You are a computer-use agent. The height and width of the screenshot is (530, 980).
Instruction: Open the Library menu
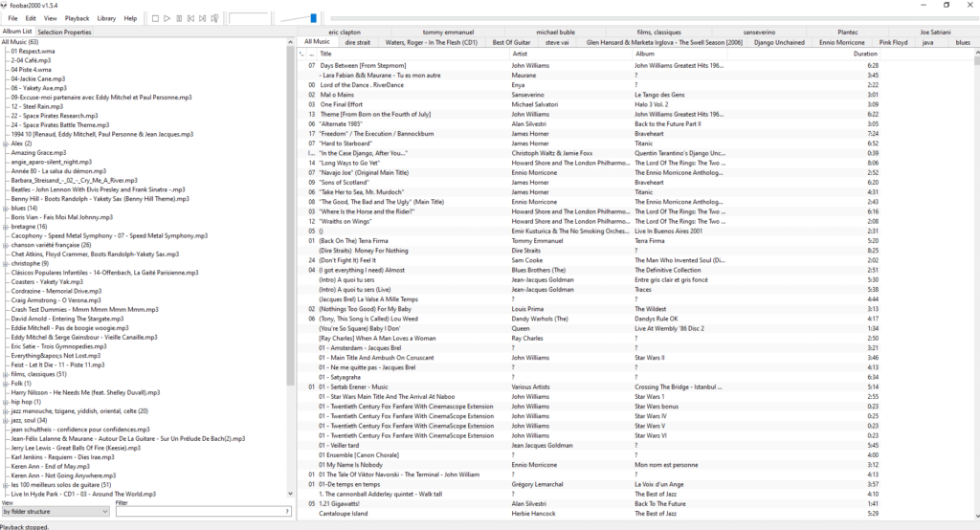click(106, 19)
